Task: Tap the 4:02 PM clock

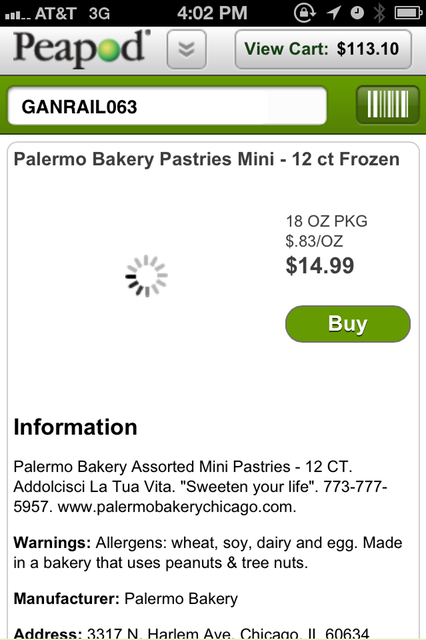Action: pos(212,13)
